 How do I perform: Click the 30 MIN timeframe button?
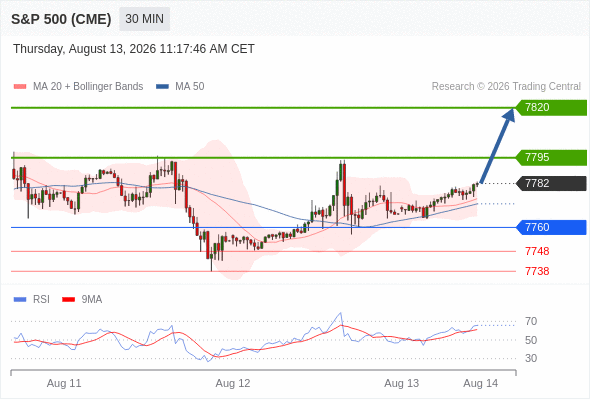pos(144,19)
